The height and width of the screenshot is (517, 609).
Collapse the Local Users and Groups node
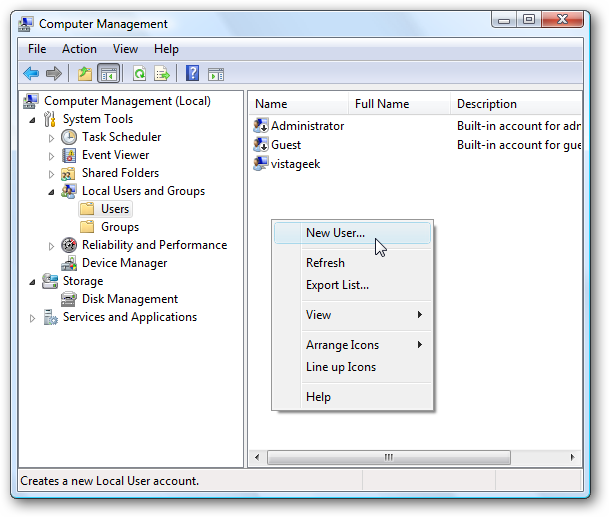51,192
